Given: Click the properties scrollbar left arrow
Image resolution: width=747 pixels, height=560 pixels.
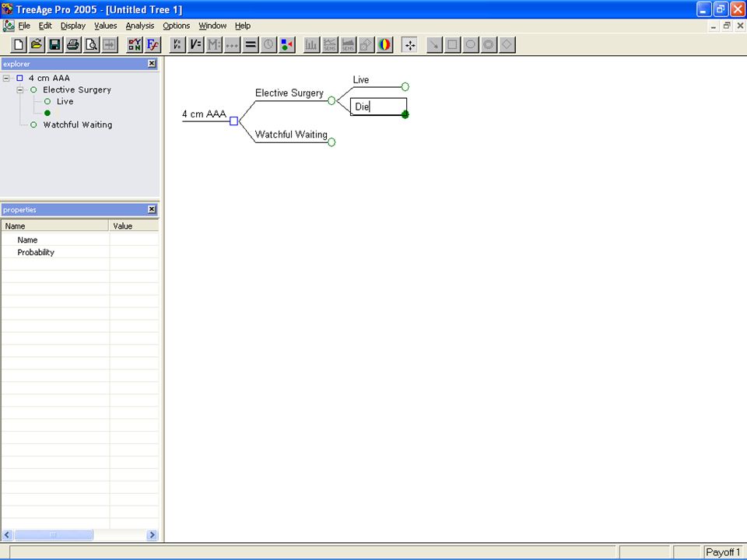Looking at the screenshot, I should click(7, 535).
